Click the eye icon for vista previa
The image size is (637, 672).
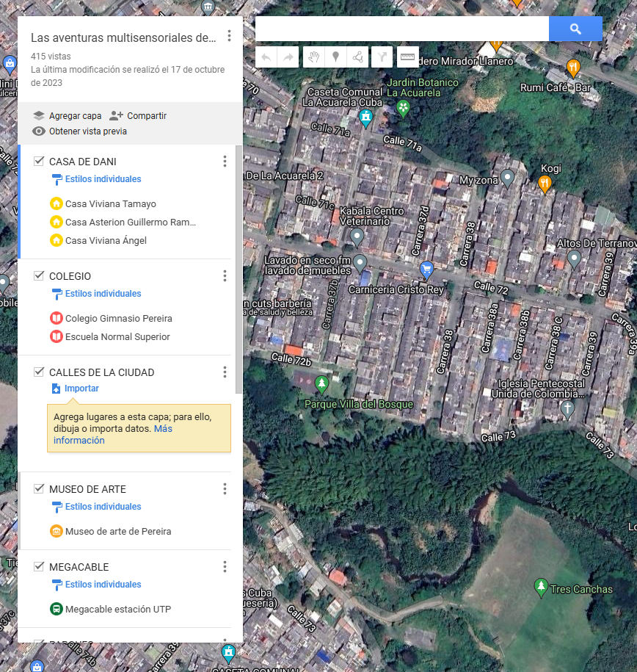(39, 131)
